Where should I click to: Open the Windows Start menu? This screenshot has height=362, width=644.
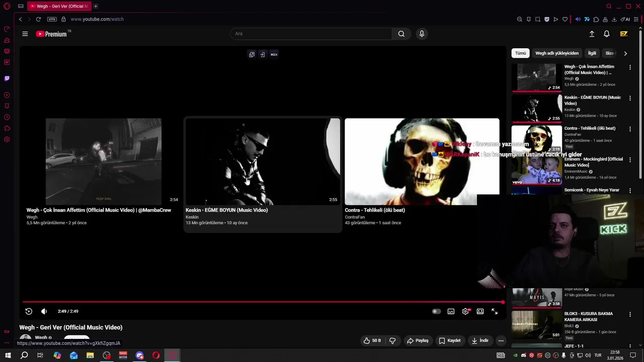[8, 355]
